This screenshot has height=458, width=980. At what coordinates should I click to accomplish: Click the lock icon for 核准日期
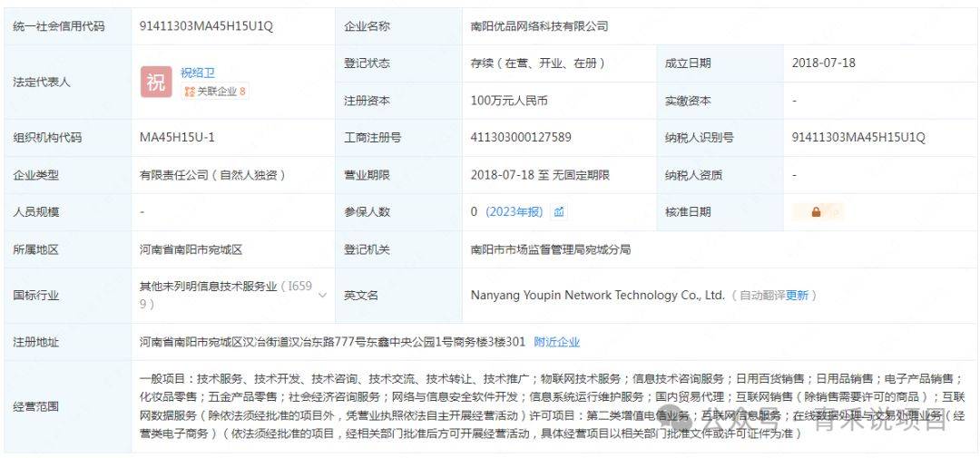[x=816, y=212]
